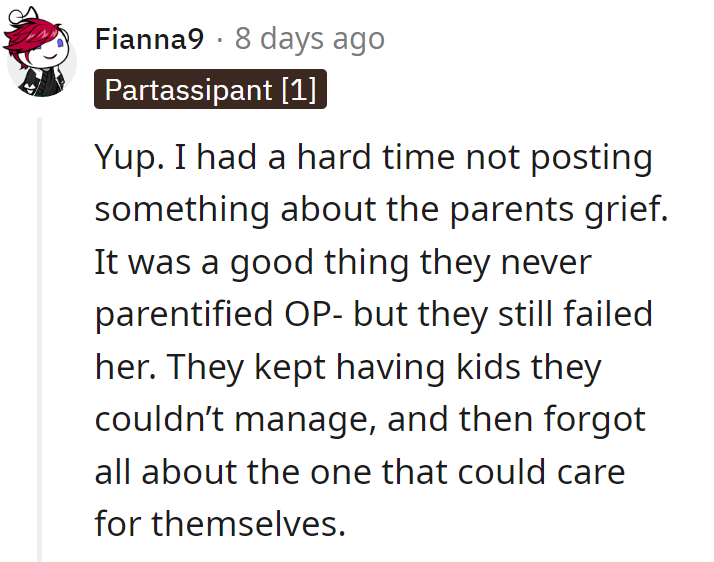Click the dot separator beside the username
Image resolution: width=714 pixels, height=562 pixels.
(x=219, y=39)
